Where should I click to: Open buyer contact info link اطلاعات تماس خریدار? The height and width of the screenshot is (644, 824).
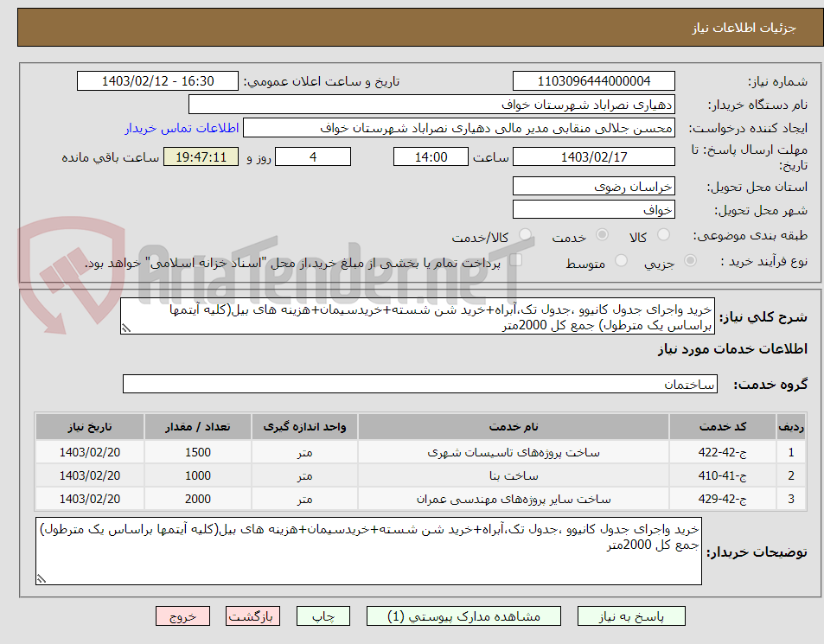coord(182,128)
